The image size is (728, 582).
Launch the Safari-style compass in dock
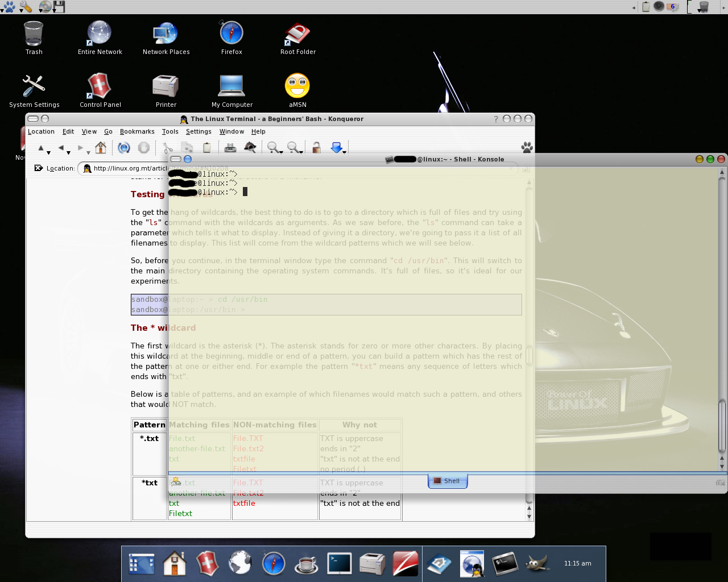coord(273,564)
